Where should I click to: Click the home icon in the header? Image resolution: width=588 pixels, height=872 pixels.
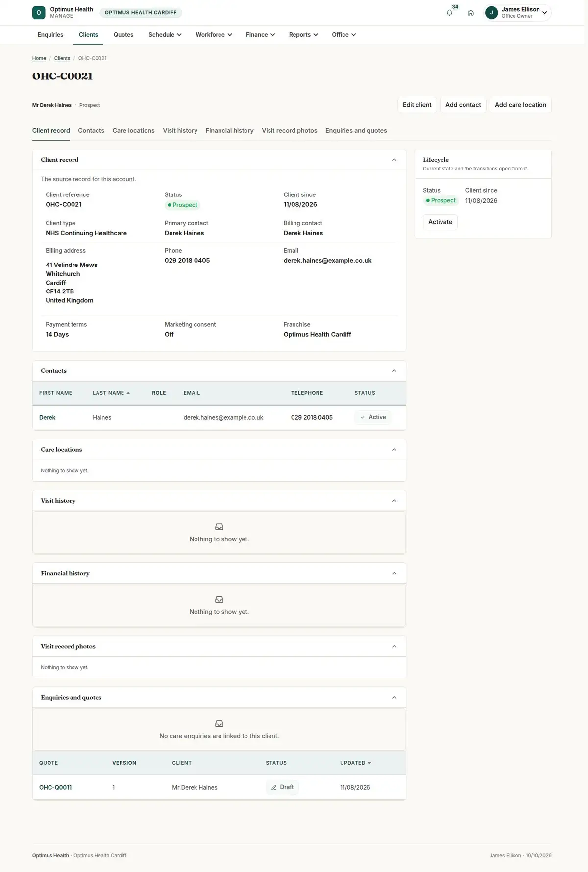tap(470, 13)
